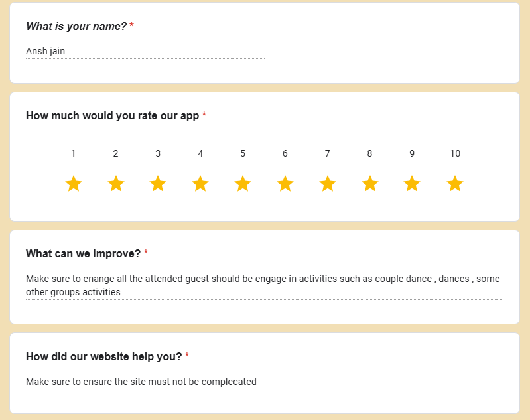Click the number 5 rating label
This screenshot has height=420, width=530.
(x=243, y=153)
